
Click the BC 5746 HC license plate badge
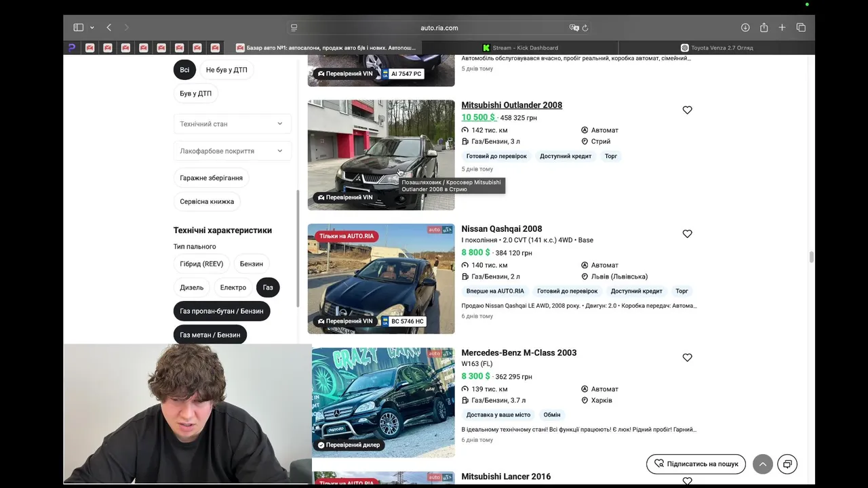pyautogui.click(x=403, y=321)
